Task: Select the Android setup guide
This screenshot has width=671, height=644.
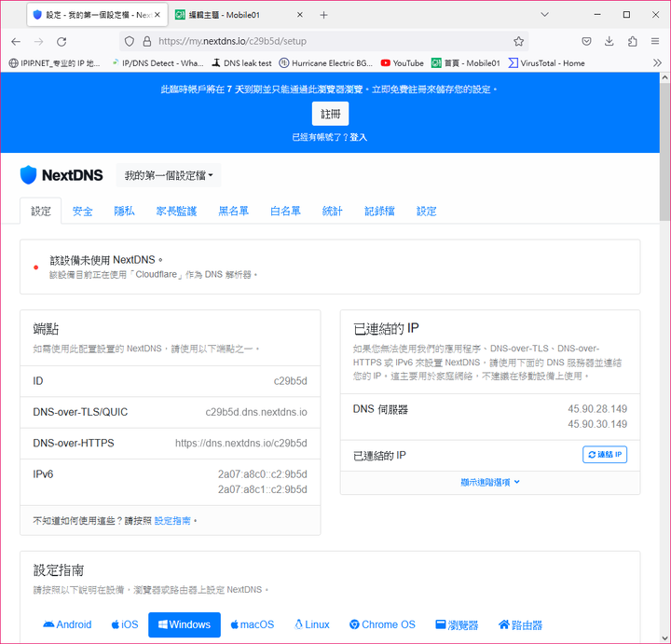Action: click(x=67, y=624)
